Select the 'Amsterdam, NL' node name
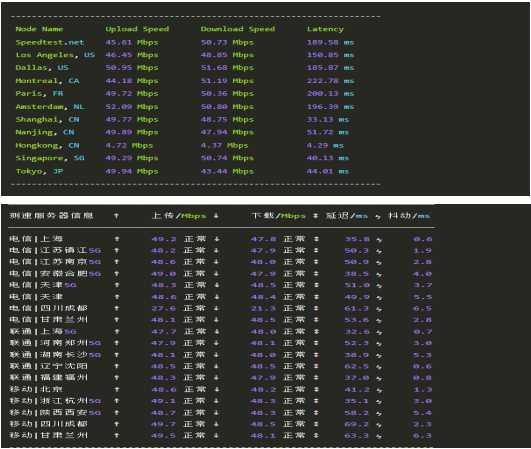Viewport: 531px width, 449px height. tap(50, 107)
